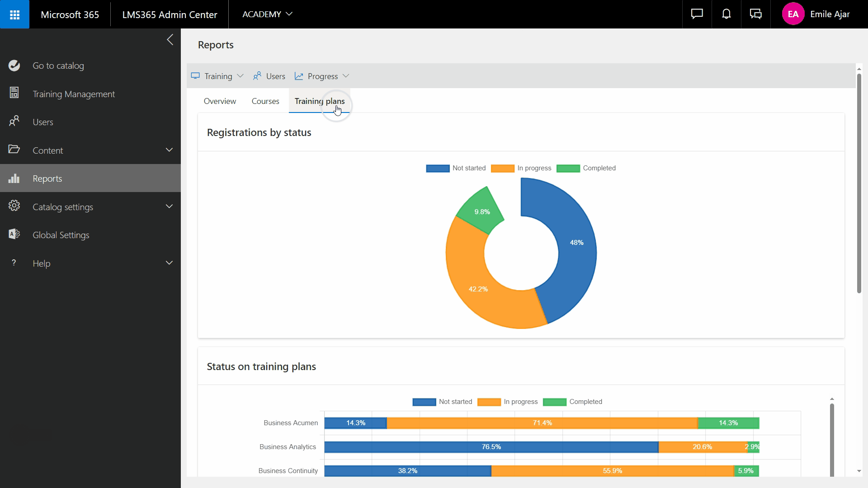Viewport: 868px width, 488px height.
Task: Toggle Not started legend in donut chart
Action: [456, 168]
